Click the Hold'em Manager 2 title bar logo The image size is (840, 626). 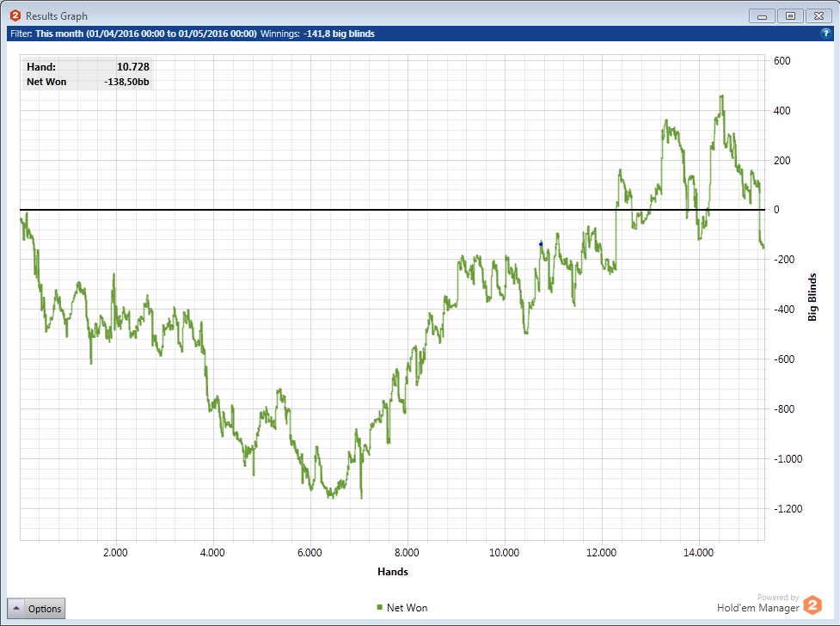click(15, 15)
